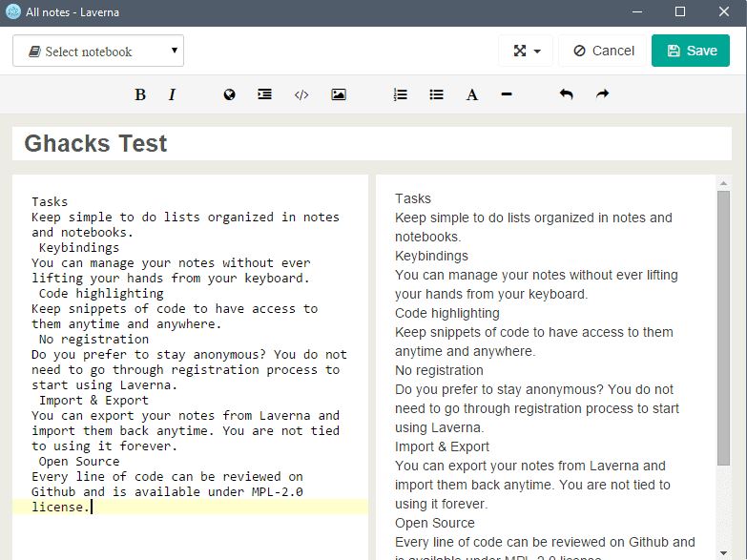Minimize the Laverna window
747x560 pixels.
pyautogui.click(x=637, y=11)
